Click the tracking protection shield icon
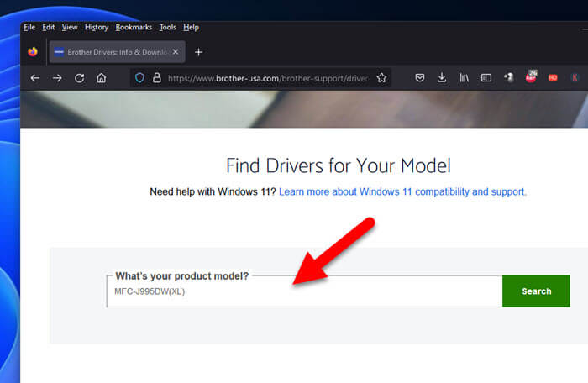 (139, 78)
